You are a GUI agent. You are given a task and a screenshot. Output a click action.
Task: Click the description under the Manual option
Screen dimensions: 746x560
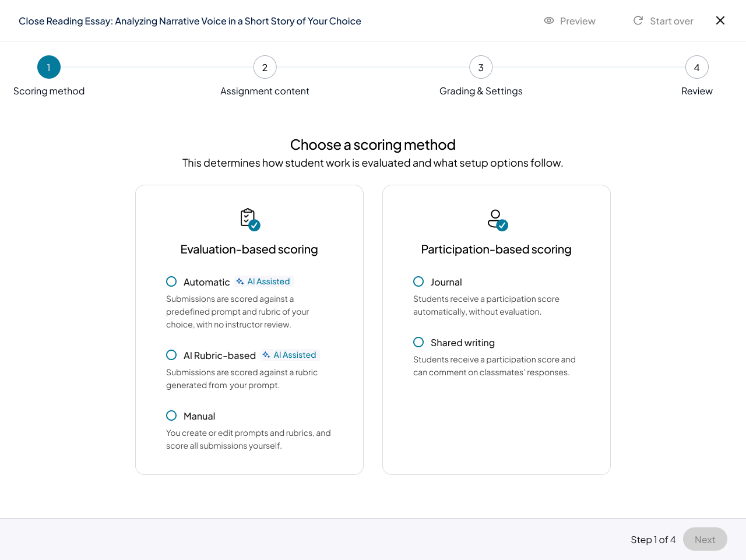click(x=248, y=439)
